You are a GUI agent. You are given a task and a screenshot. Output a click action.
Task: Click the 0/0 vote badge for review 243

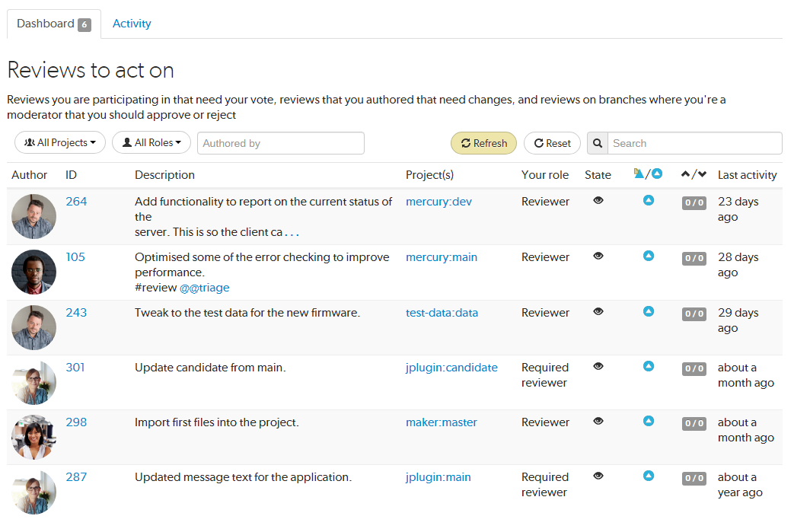[x=694, y=314]
